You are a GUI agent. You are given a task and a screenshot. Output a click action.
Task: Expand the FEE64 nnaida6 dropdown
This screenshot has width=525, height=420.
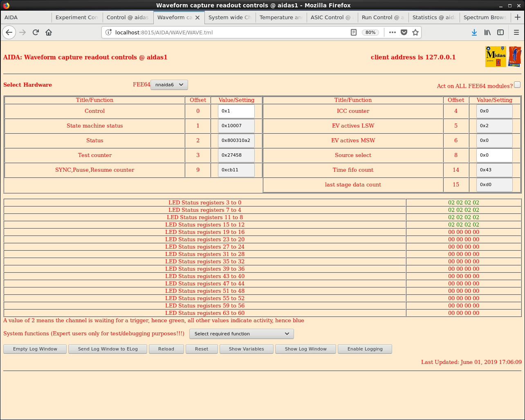[x=169, y=85]
